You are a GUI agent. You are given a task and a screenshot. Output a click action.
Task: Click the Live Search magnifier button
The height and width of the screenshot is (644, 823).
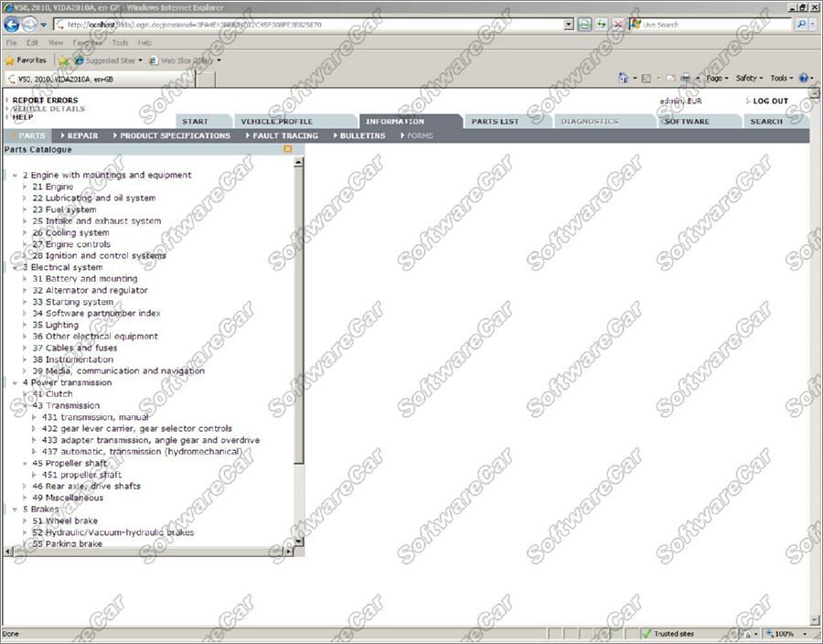[x=800, y=25]
